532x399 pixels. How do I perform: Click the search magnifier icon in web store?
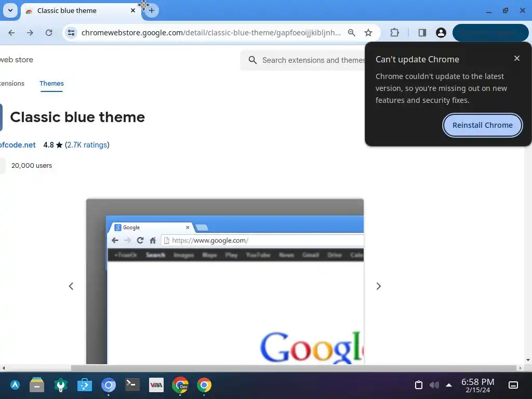pos(252,60)
